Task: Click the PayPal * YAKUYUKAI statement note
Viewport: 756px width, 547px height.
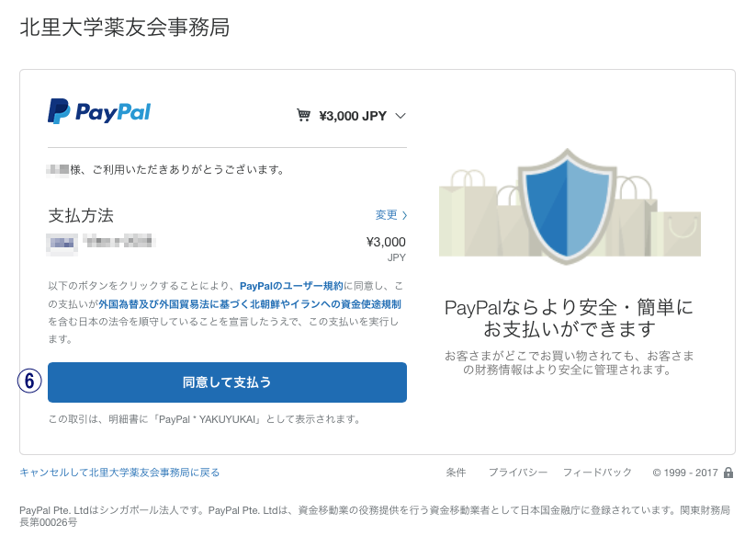Action: tap(205, 419)
